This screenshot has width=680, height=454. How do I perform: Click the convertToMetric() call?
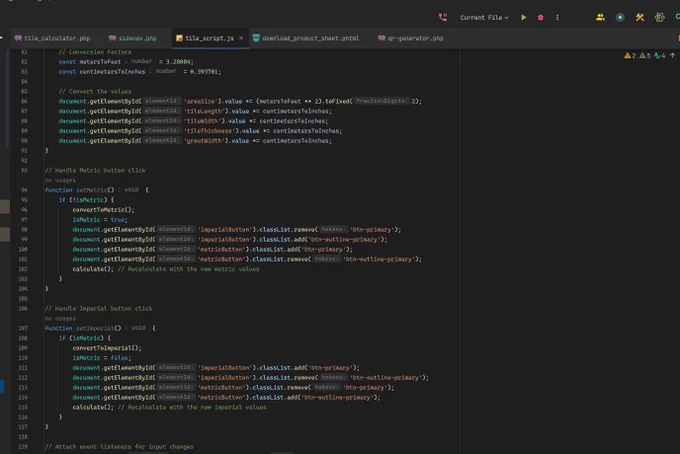pyautogui.click(x=103, y=210)
